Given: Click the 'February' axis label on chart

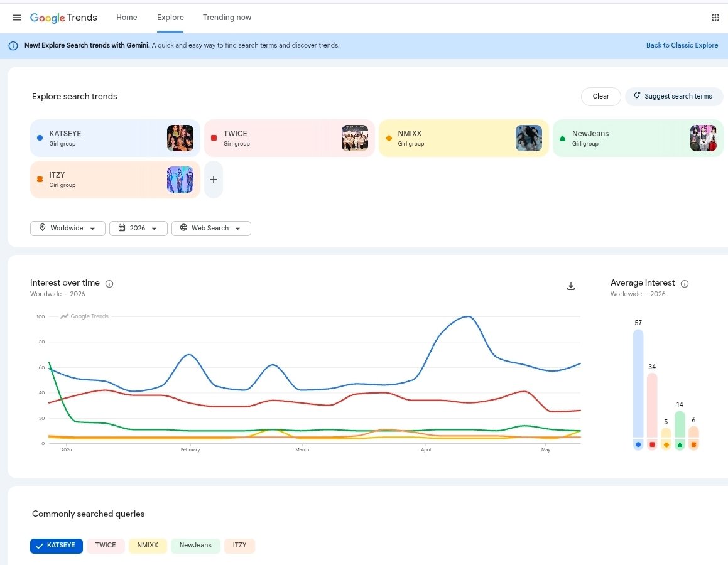Looking at the screenshot, I should (190, 450).
